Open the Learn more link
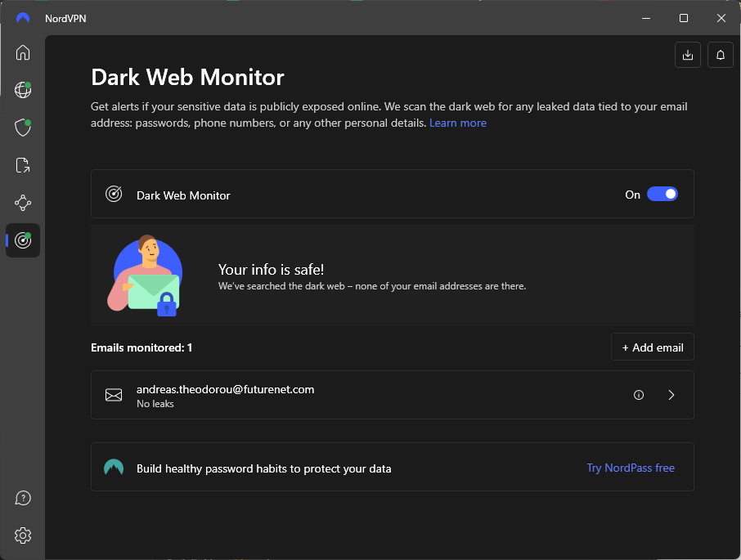 click(457, 123)
